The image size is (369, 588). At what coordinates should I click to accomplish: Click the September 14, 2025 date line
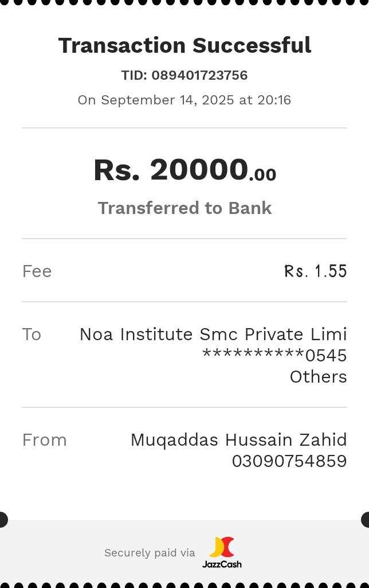click(x=185, y=100)
